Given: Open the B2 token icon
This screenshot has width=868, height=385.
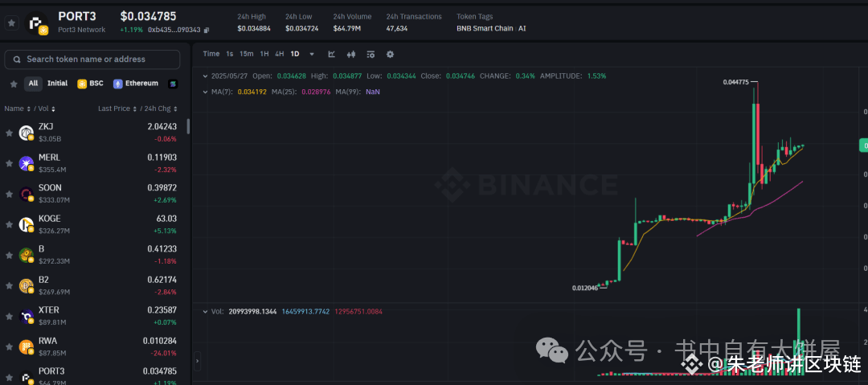Looking at the screenshot, I should (27, 286).
